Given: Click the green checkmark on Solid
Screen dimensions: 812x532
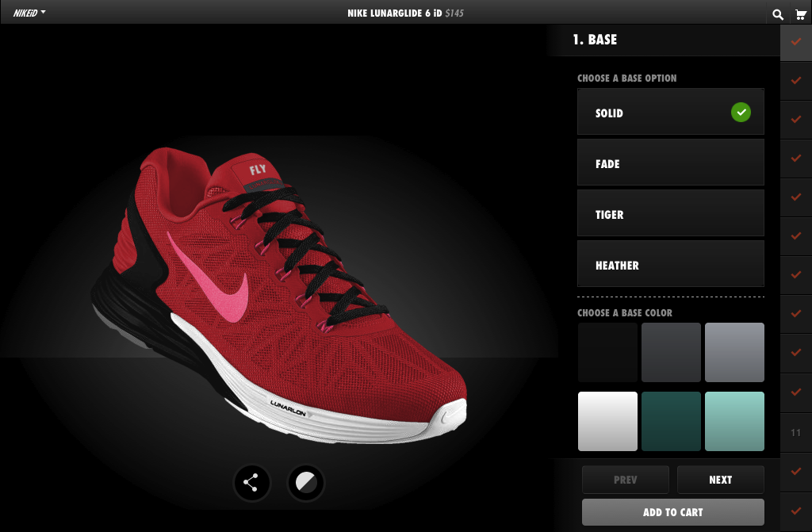Looking at the screenshot, I should (741, 113).
